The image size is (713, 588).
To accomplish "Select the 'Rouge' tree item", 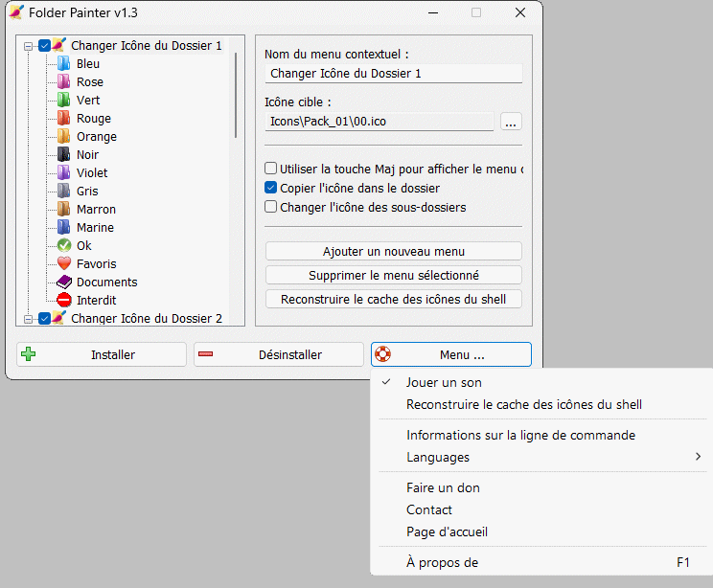I will click(x=94, y=118).
